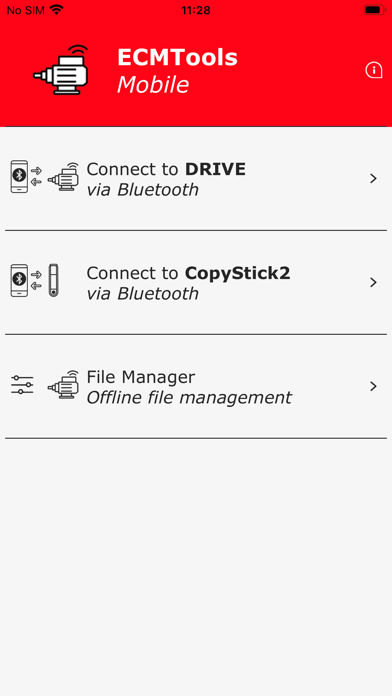Tap the battery indicator in status bar

pos(374,9)
